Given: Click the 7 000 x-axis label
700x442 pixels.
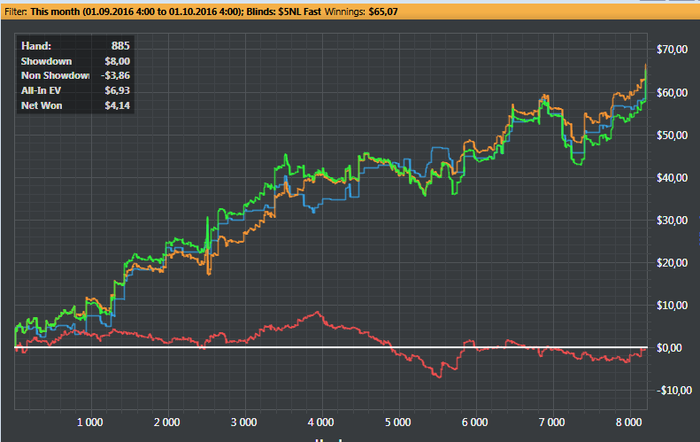Looking at the screenshot, I should (552, 422).
